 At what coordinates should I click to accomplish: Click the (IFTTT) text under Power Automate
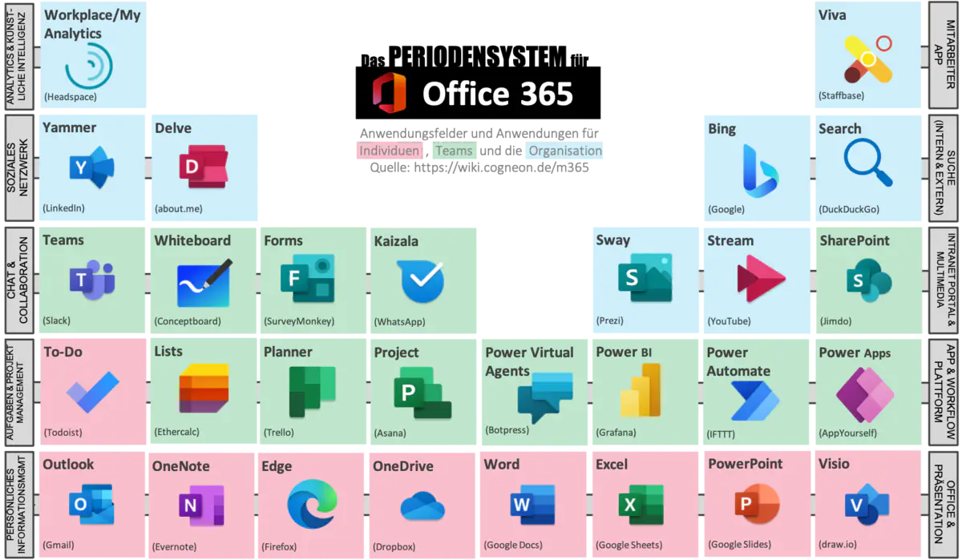(722, 433)
